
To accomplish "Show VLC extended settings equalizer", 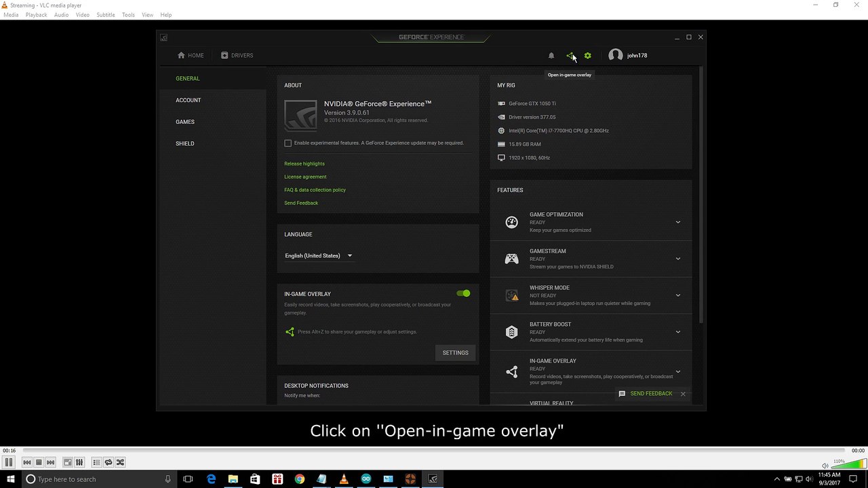I will (79, 462).
